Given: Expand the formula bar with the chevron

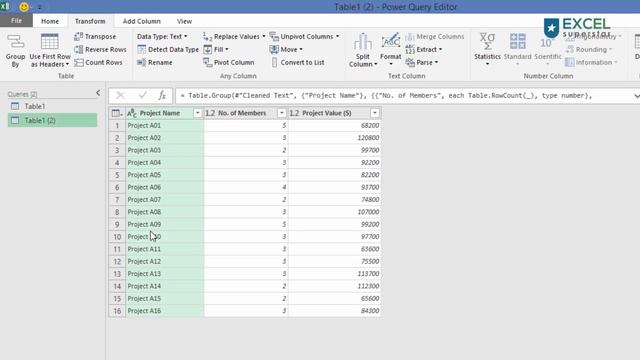Looking at the screenshot, I should [x=636, y=96].
